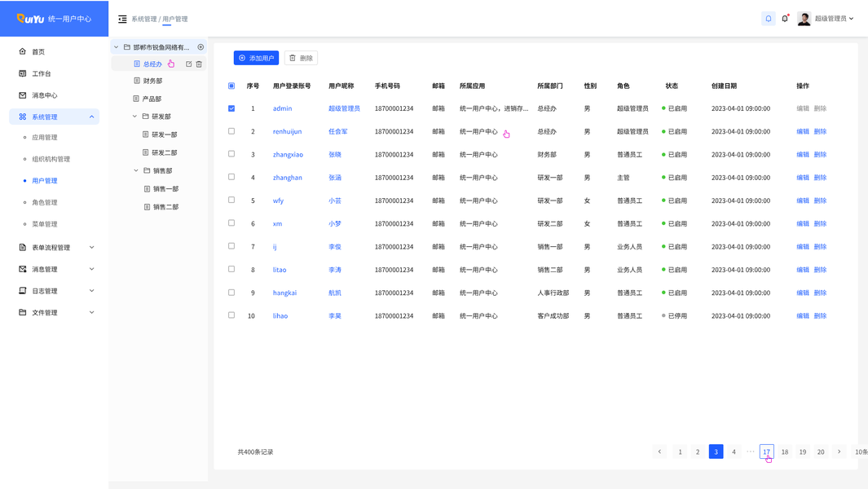Click 系统管理 in the breadcrumb
Viewport: 868px width, 489px height.
click(144, 19)
